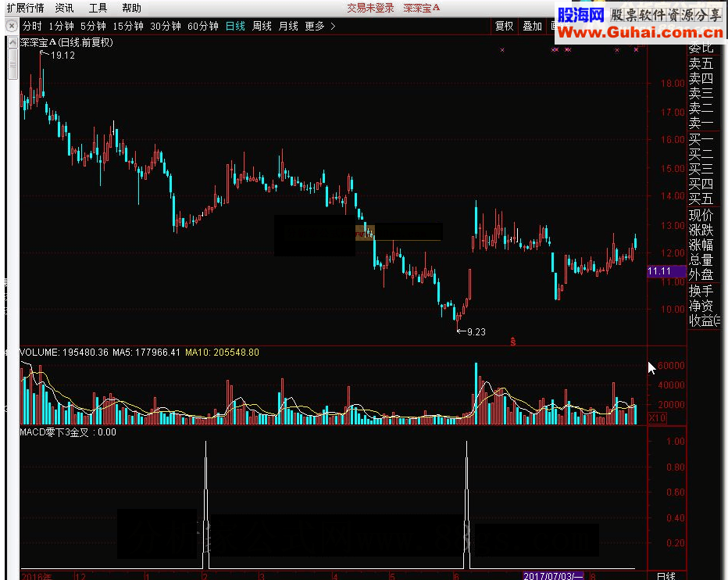Image resolution: width=728 pixels, height=580 pixels.
Task: Click the 涨幅 row in the quote panel
Action: pos(701,245)
